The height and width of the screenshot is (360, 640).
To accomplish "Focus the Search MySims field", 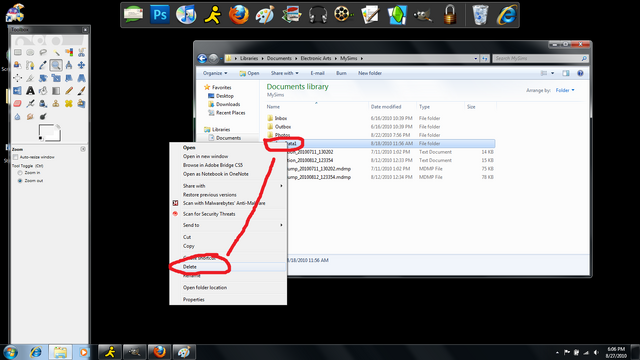I will pos(540,58).
